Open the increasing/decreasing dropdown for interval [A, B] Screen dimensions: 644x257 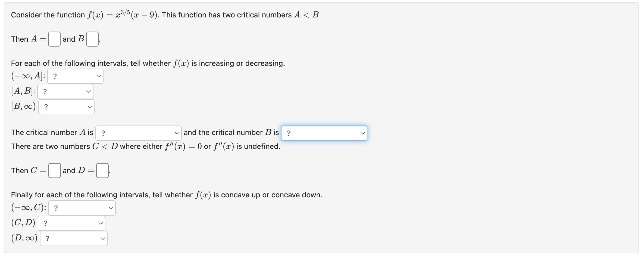[x=65, y=91]
